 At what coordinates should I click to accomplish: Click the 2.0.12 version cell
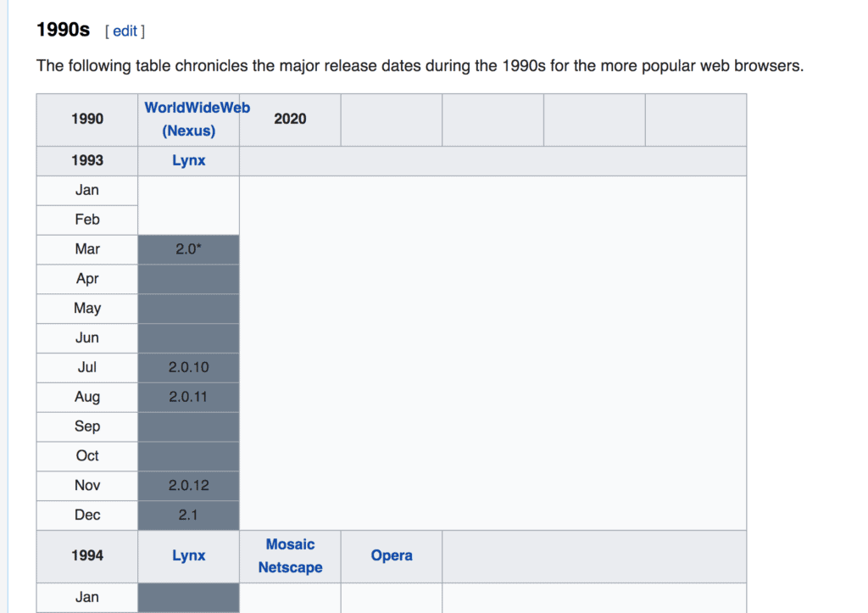tap(189, 486)
